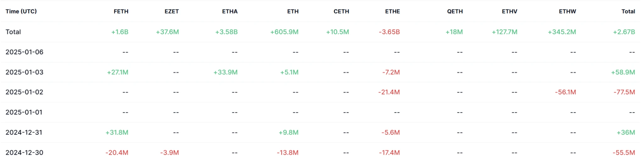Click the 2025-01-06 row date
Screen dimensions: 644x161
click(25, 52)
